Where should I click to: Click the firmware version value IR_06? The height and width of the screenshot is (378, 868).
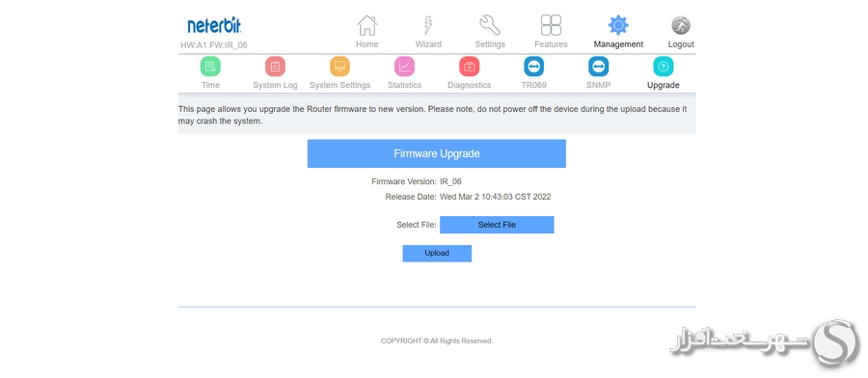pos(450,181)
